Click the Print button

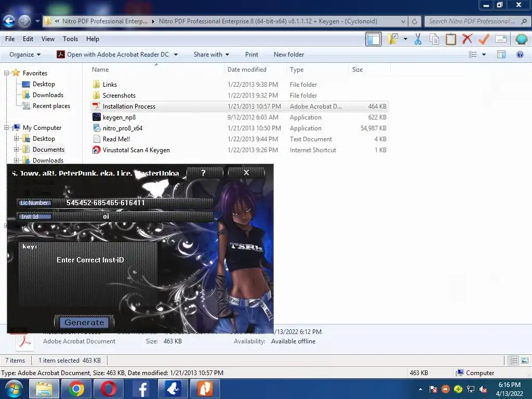pos(251,55)
